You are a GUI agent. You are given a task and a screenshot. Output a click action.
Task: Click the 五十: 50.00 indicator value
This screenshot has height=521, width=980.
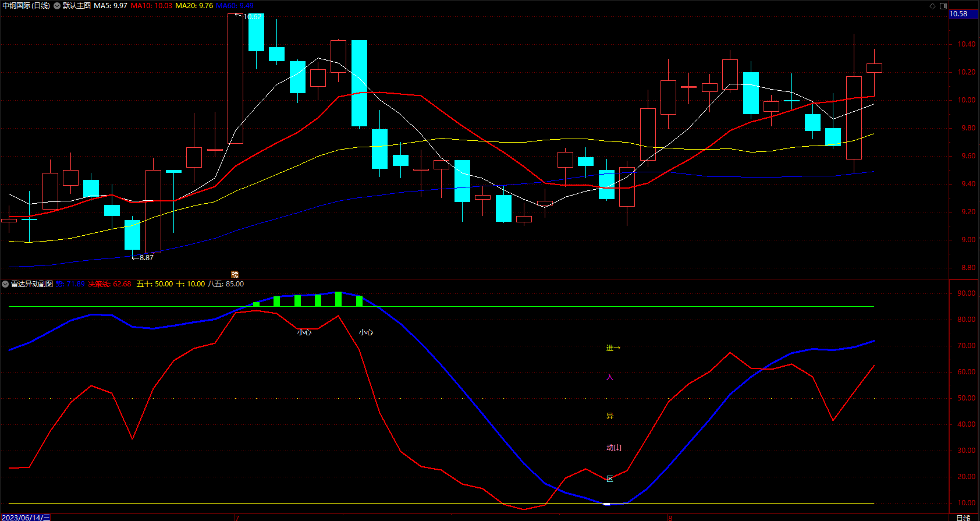pos(155,284)
